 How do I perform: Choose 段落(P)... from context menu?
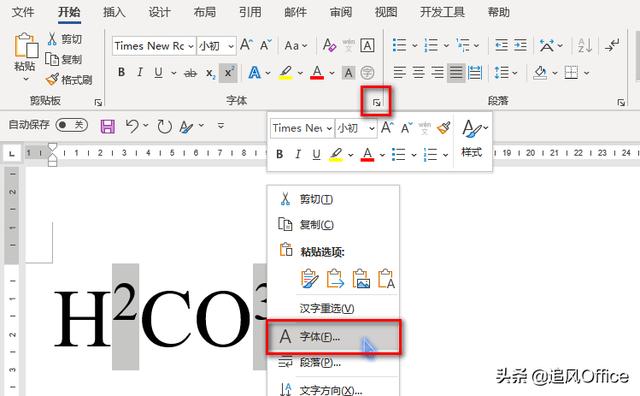coord(333,362)
